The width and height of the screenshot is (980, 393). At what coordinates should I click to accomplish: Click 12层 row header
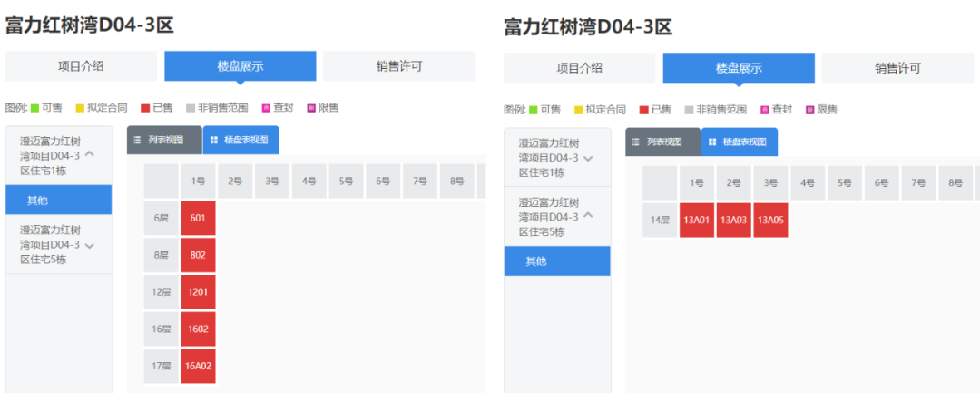click(x=162, y=291)
